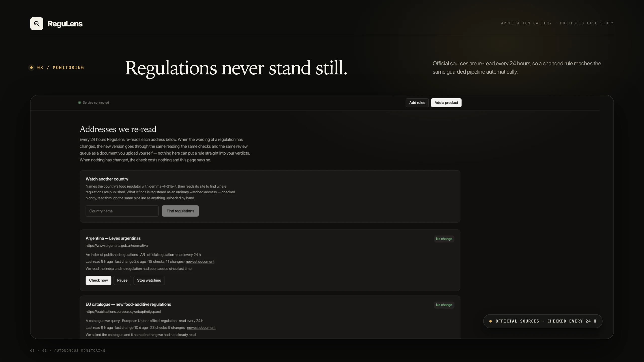Select the publications.europa.eu sparql URL text
644x362 pixels.
coord(123,312)
